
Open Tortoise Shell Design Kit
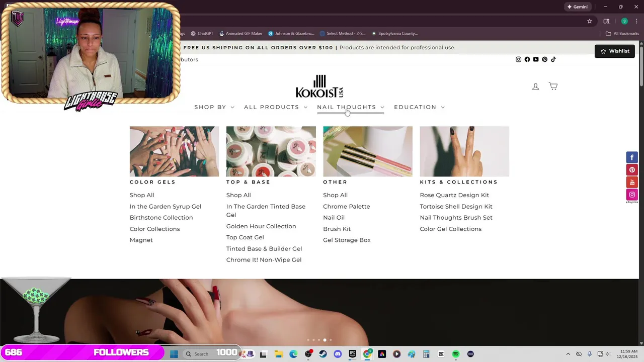pyautogui.click(x=456, y=207)
